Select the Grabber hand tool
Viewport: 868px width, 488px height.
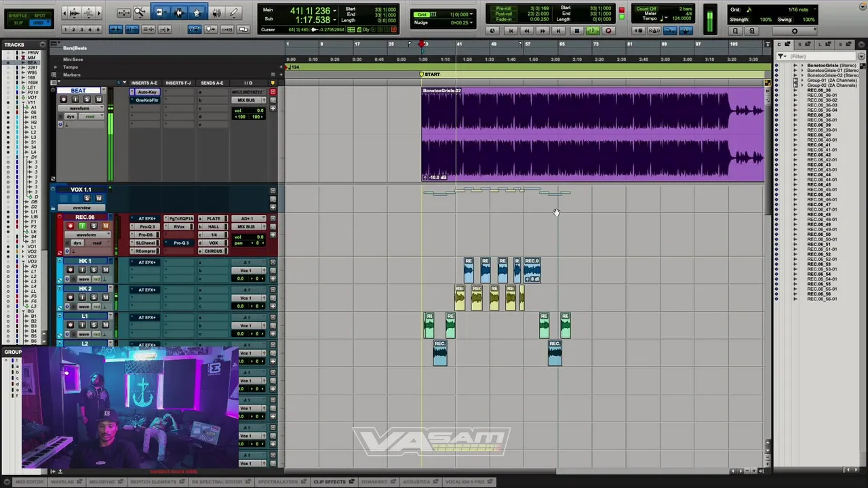pyautogui.click(x=197, y=12)
